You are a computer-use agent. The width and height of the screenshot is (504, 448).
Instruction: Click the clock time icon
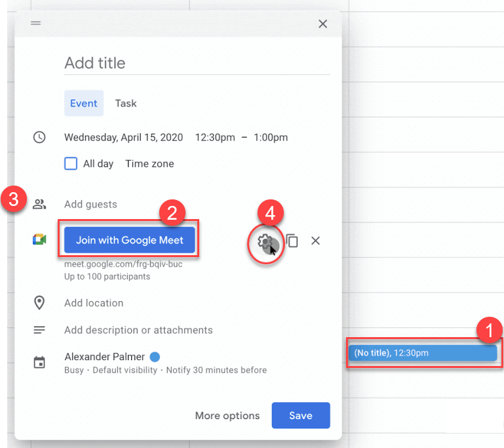click(x=39, y=137)
